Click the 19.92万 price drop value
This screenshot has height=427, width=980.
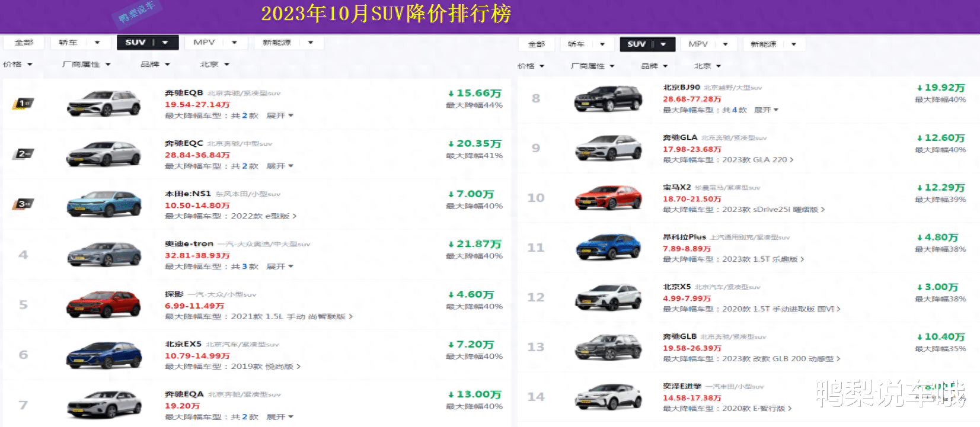[941, 88]
